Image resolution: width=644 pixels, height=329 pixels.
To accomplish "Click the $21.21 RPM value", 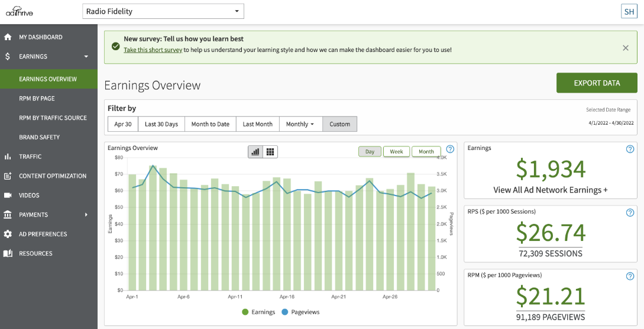I will pos(551,296).
